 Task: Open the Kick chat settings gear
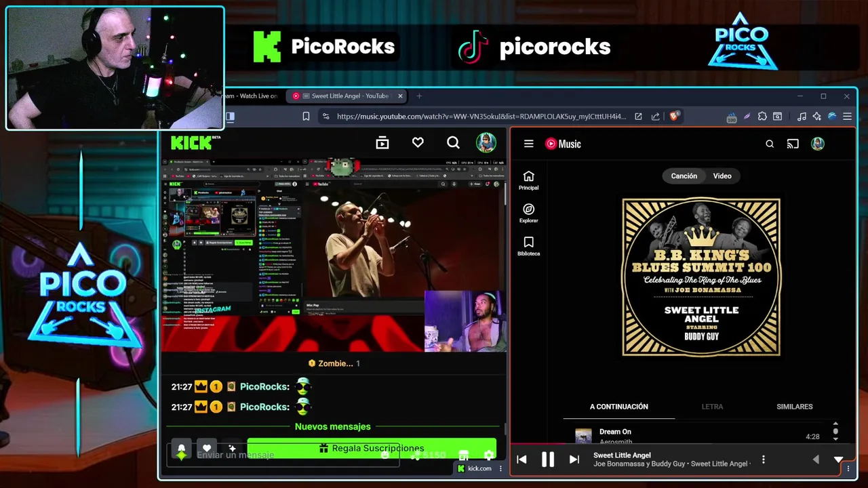[x=488, y=455]
